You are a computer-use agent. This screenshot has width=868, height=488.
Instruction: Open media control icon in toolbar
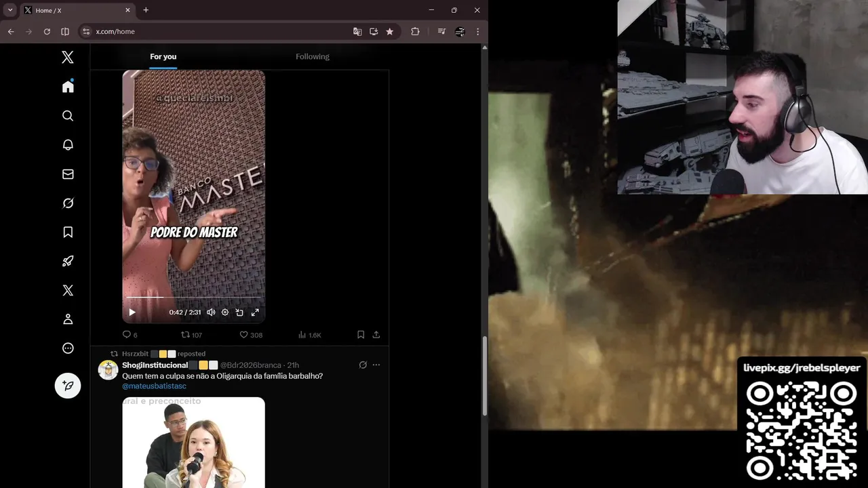[x=441, y=31]
